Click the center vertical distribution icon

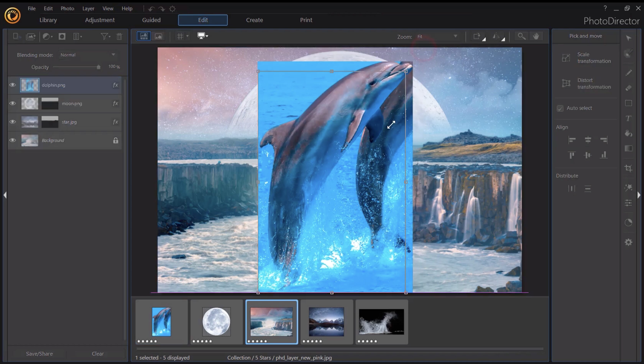coord(588,188)
